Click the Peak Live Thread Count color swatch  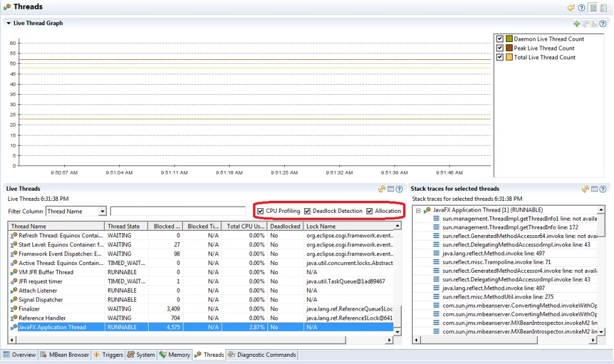509,48
